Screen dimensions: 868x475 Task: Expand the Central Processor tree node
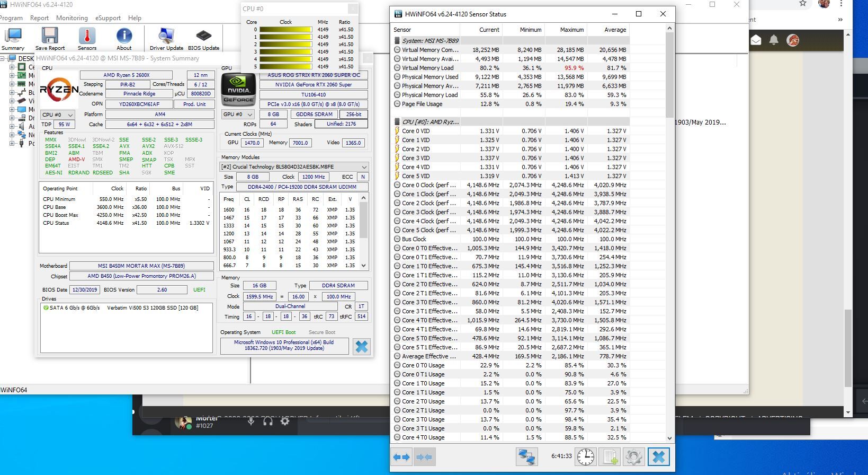pyautogui.click(x=12, y=67)
